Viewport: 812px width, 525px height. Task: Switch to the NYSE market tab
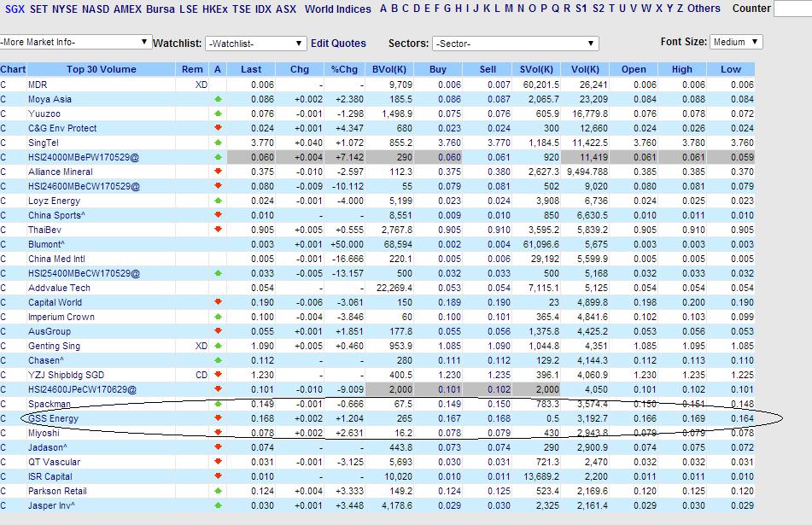(65, 9)
